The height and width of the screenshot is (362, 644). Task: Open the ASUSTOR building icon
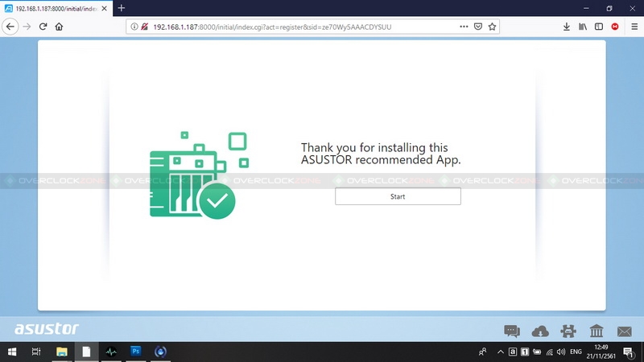point(597,331)
